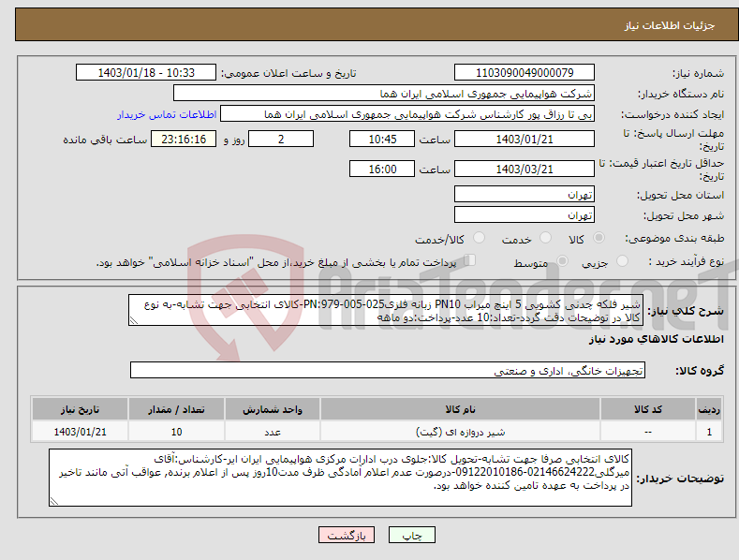739x560 pixels.
Task: Click the واحد شمارش column header
Action: tap(273, 409)
